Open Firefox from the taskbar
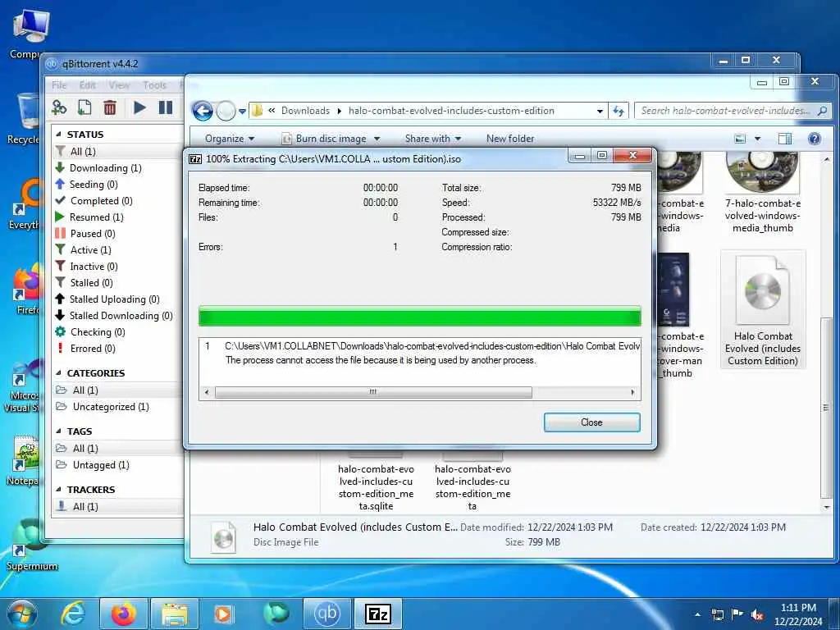 pyautogui.click(x=123, y=614)
